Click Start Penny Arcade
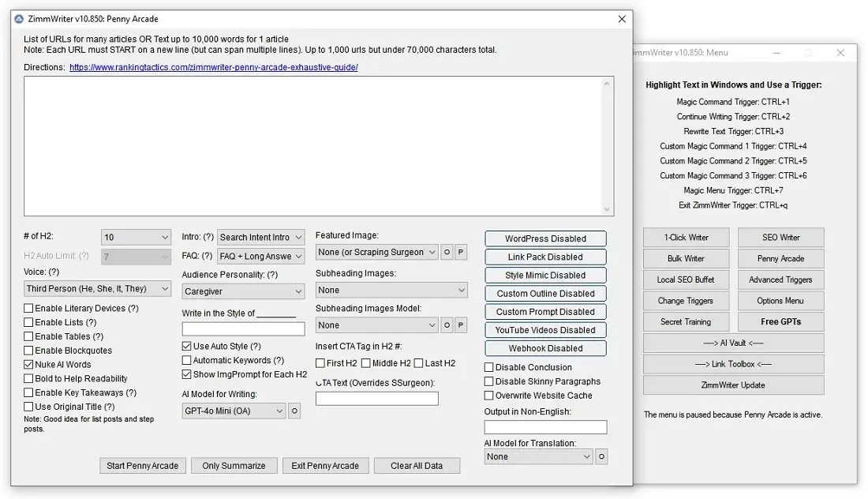The image size is (868, 499). click(143, 465)
